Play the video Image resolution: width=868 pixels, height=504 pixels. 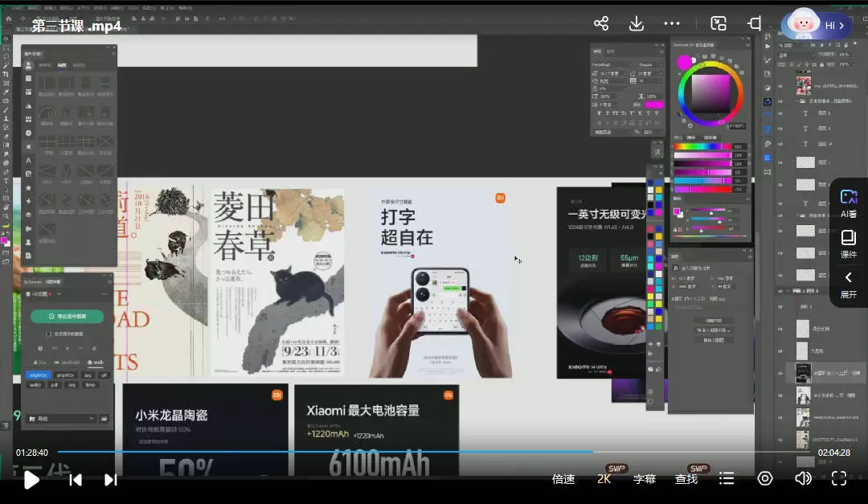(31, 480)
